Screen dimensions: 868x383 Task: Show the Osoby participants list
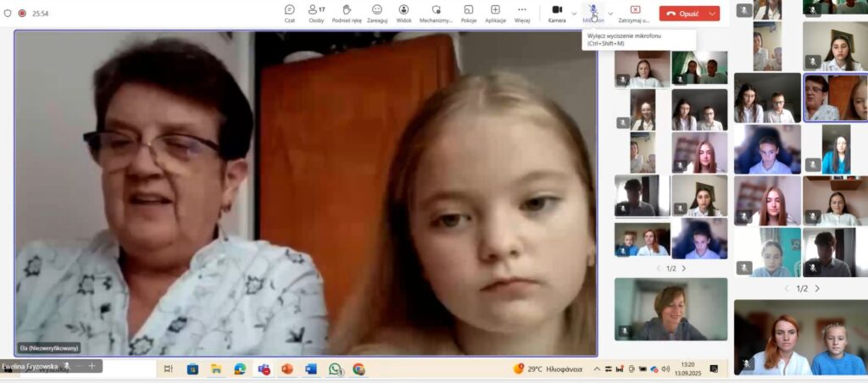pos(316,13)
